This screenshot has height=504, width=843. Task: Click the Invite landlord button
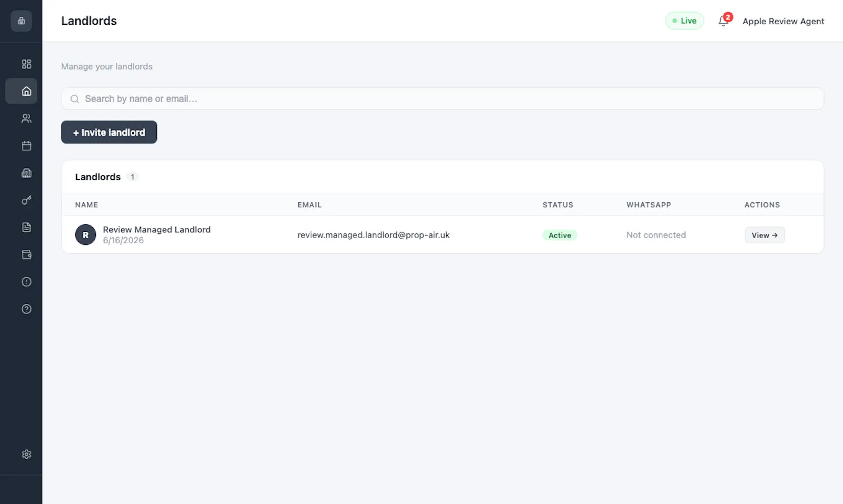coord(109,132)
